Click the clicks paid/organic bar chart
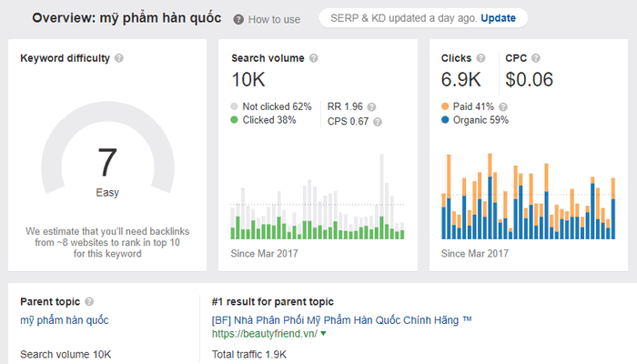Viewport: 637px width, 364px height. tap(528, 197)
